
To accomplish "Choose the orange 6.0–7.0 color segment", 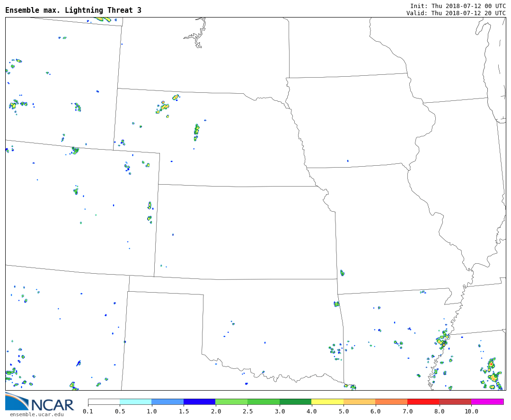I will 391,402.
